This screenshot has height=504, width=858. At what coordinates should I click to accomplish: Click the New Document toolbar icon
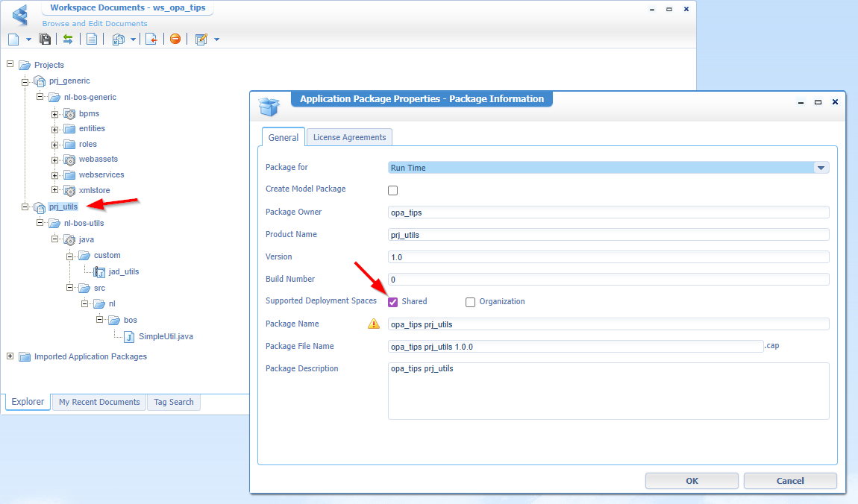point(13,39)
